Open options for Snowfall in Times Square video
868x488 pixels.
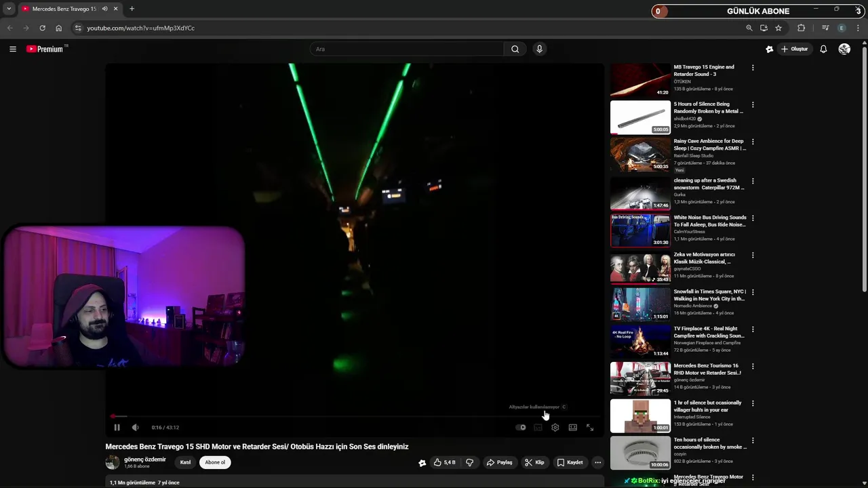[752, 293]
